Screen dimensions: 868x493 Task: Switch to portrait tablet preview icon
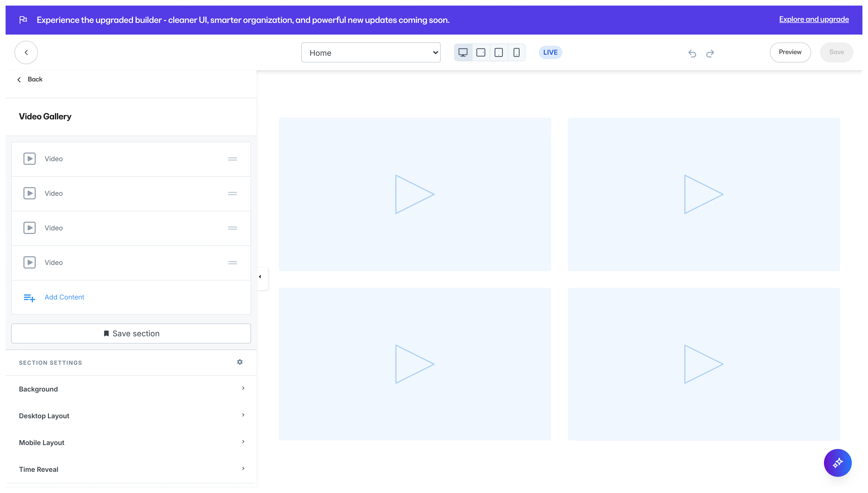point(498,52)
